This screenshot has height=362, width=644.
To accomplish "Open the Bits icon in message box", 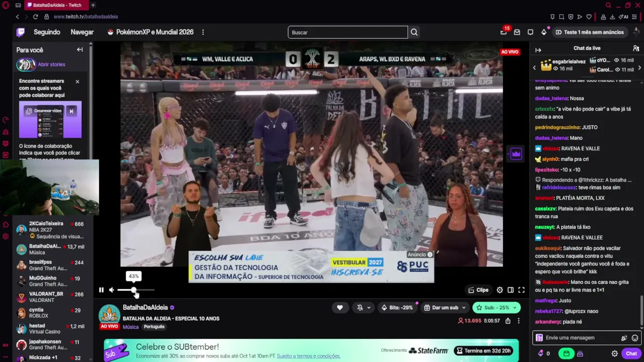I will pos(624,338).
